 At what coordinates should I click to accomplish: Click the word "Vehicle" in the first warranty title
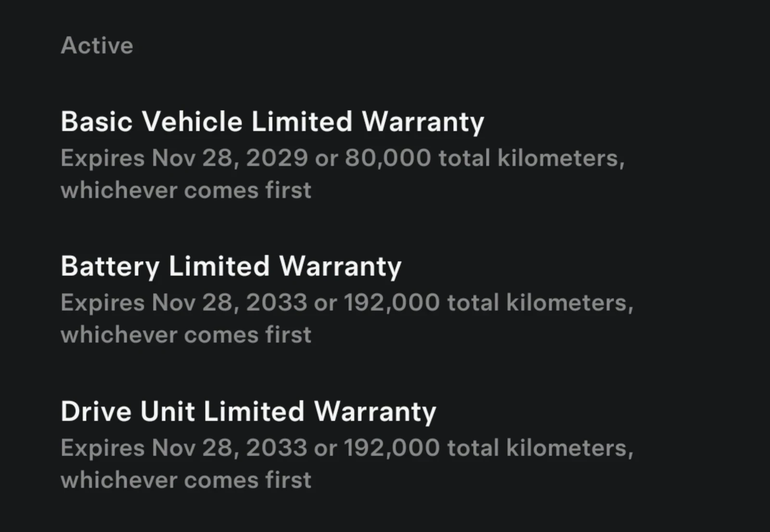pos(192,121)
